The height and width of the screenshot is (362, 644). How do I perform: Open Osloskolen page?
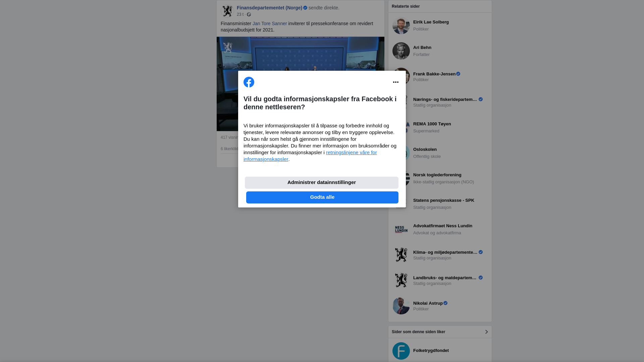click(x=425, y=149)
